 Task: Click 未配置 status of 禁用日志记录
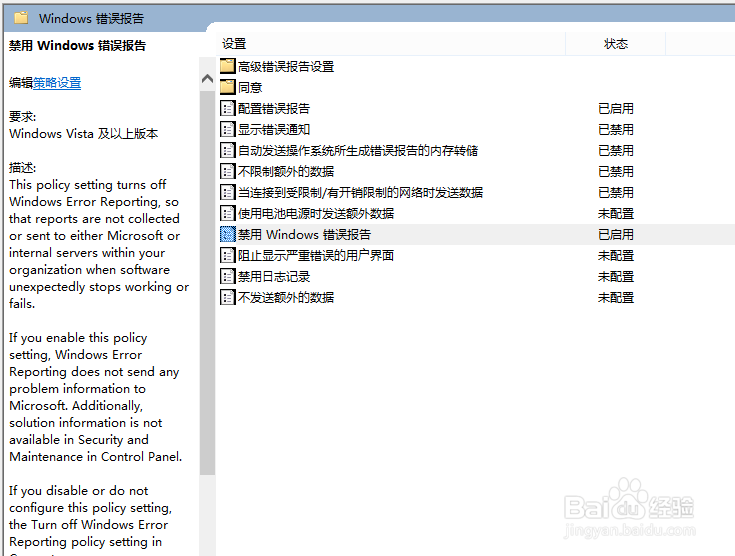pyautogui.click(x=615, y=277)
